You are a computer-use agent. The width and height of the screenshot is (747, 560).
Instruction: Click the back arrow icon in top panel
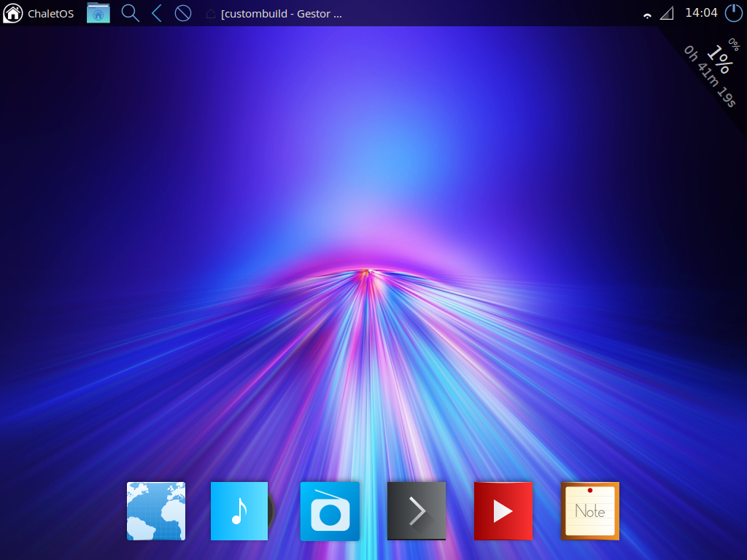(x=157, y=13)
